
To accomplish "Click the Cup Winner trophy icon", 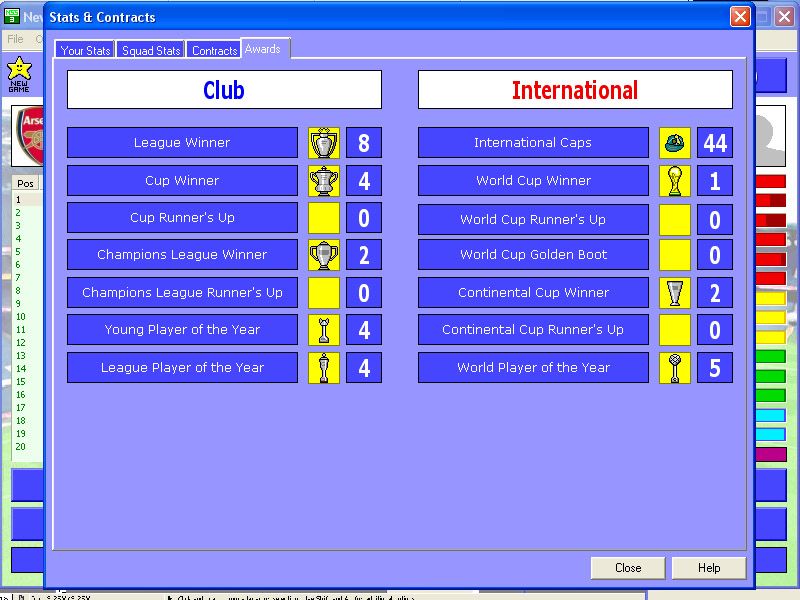I will (324, 181).
